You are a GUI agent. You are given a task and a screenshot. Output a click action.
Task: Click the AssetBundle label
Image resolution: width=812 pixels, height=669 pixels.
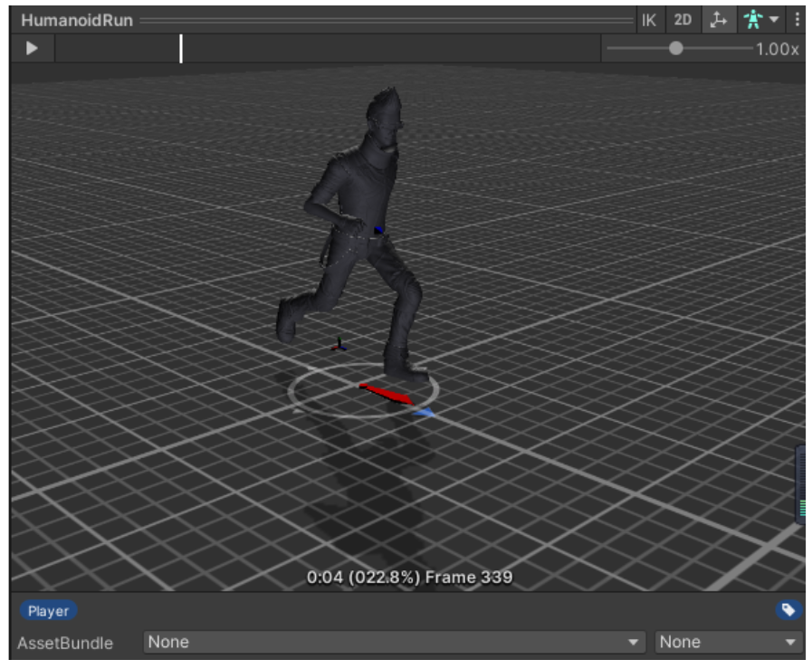point(65,643)
